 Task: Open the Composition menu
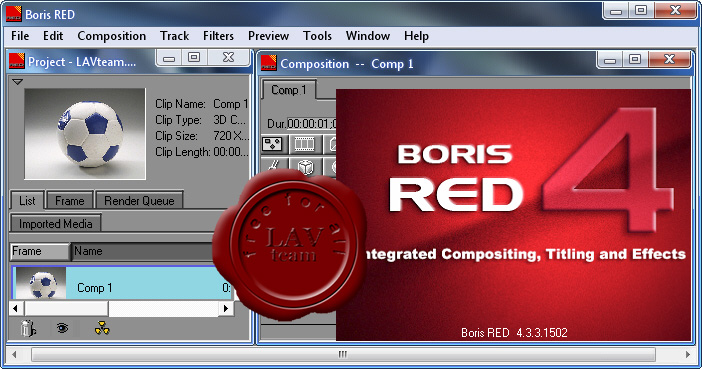[111, 36]
